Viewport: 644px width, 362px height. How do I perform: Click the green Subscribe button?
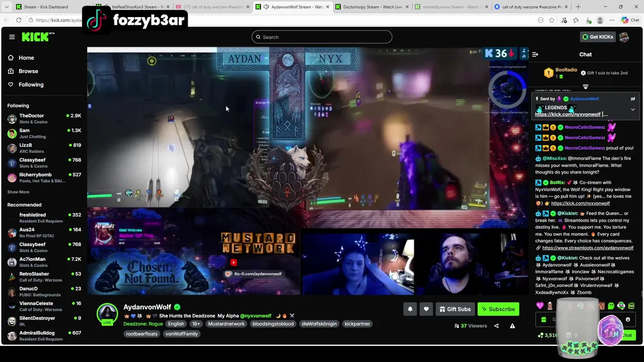pos(498,309)
